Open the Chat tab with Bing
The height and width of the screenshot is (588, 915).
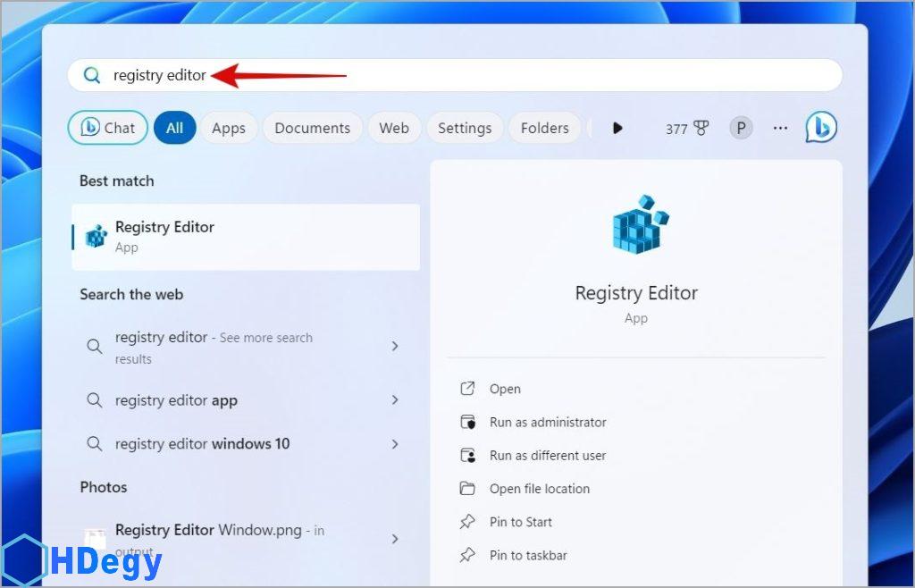coord(108,128)
